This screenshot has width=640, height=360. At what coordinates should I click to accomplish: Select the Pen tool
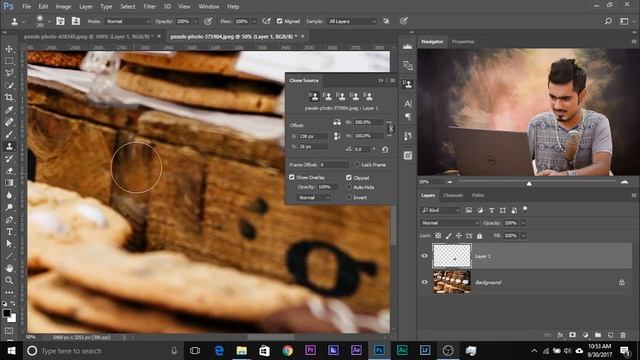pos(9,220)
